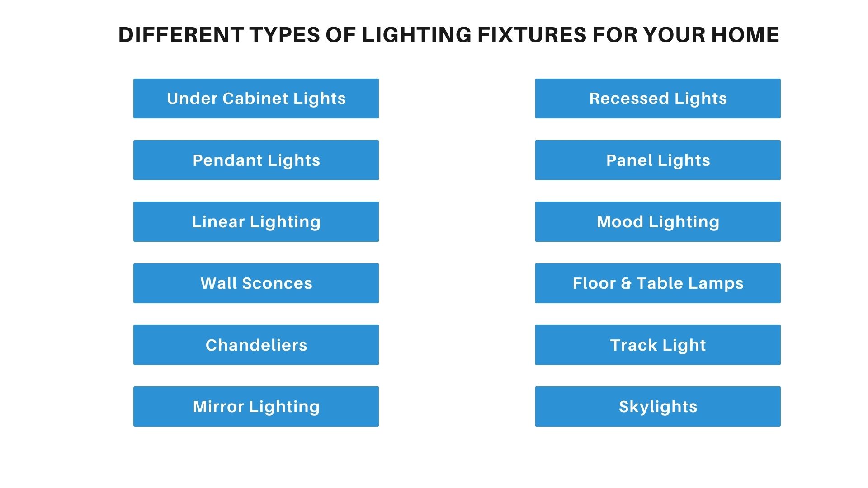This screenshot has height=488, width=868.
Task: Select the Pendant Lights option
Action: [x=256, y=160]
